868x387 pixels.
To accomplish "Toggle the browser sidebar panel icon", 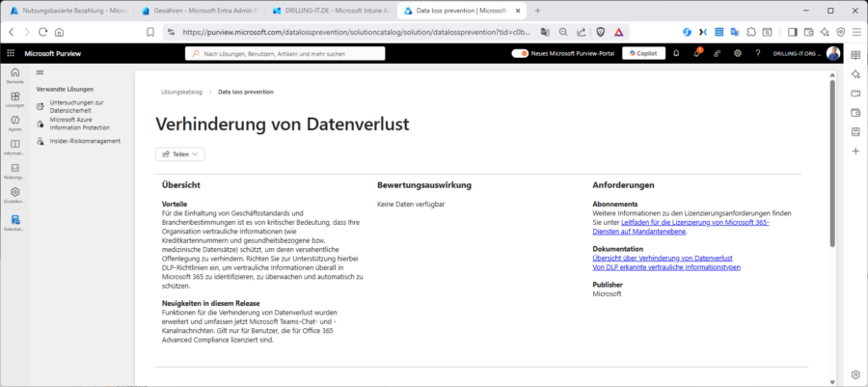I will (x=792, y=32).
